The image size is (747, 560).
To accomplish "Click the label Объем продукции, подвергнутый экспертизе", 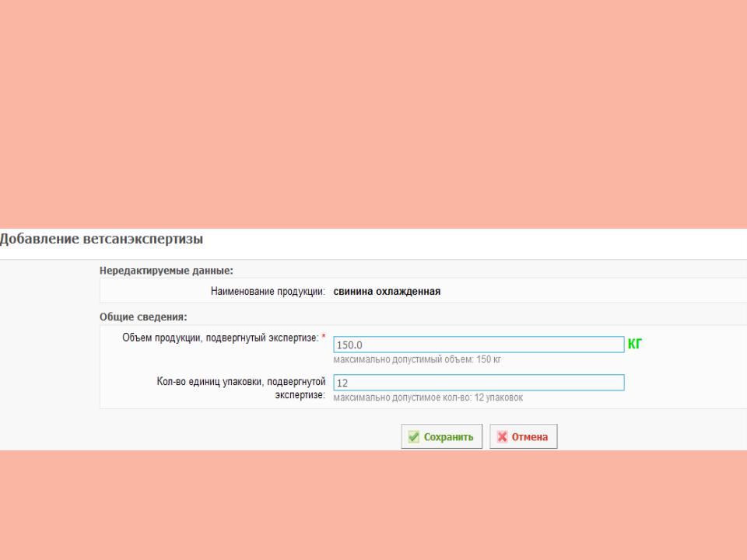I will 220,338.
